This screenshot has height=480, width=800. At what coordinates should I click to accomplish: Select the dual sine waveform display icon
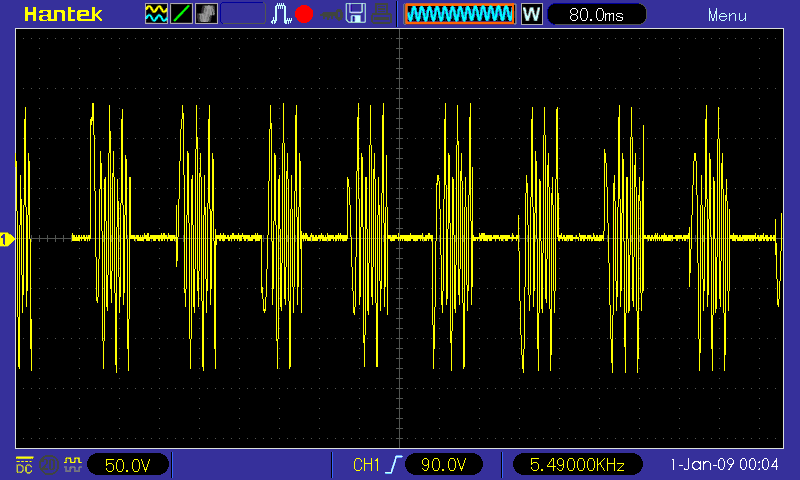pos(156,14)
